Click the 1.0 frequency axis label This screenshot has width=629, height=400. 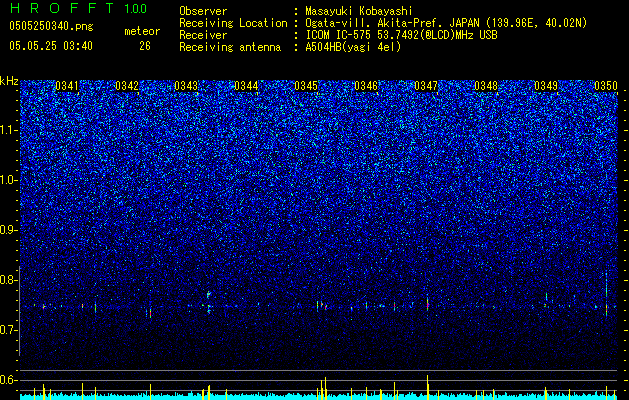coord(9,180)
